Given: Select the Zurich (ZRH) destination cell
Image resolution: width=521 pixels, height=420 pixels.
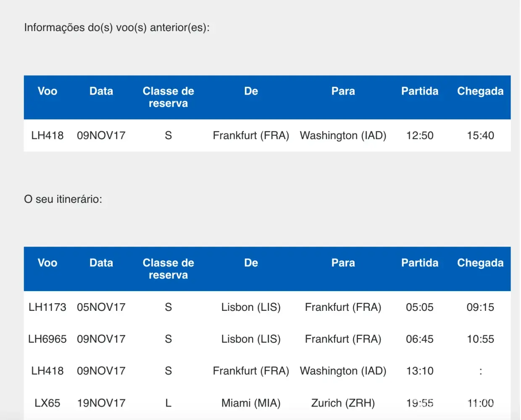Looking at the screenshot, I should point(343,403).
